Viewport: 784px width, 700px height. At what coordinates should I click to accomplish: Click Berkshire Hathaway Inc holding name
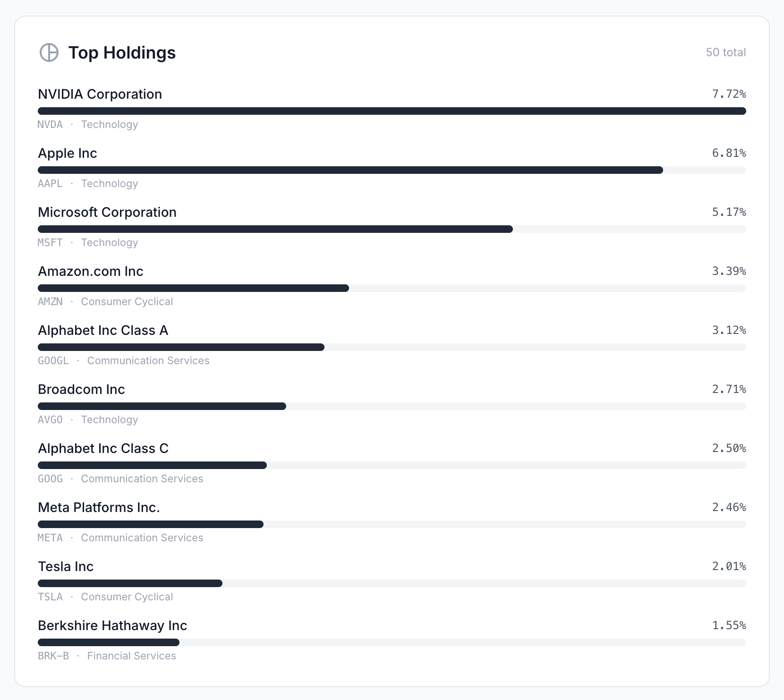tap(112, 625)
